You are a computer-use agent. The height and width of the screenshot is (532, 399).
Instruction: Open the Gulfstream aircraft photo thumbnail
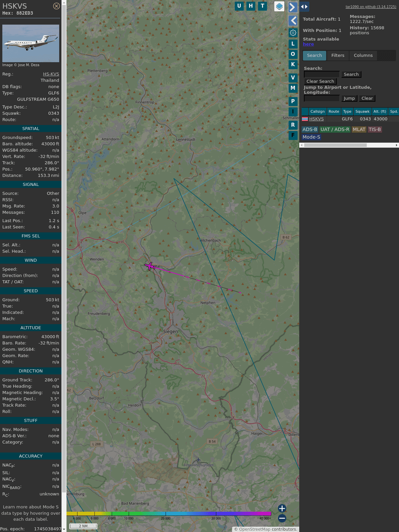31,43
